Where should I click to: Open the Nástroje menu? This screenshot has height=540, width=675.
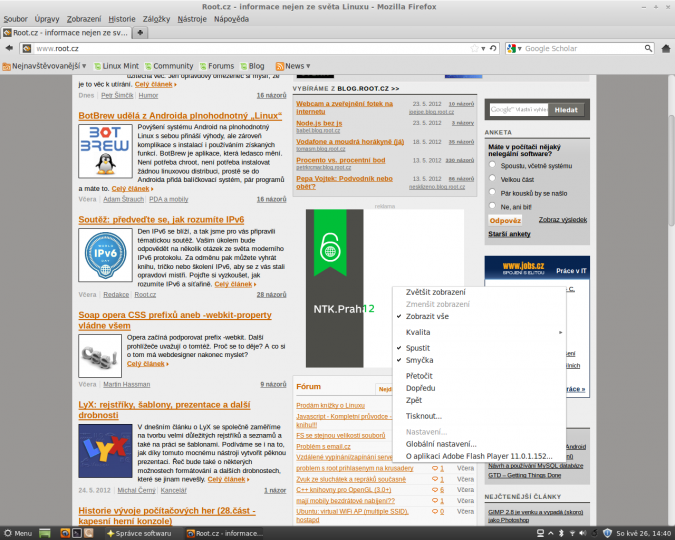(192, 19)
